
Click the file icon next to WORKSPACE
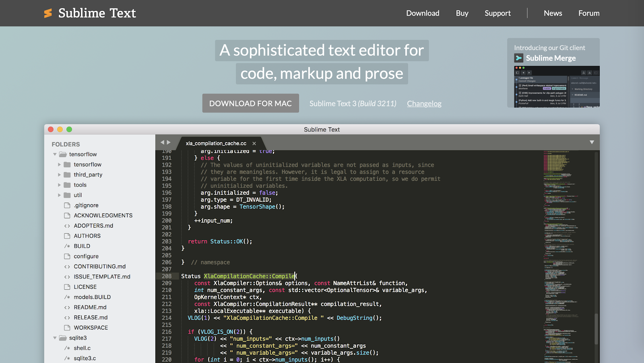click(67, 328)
